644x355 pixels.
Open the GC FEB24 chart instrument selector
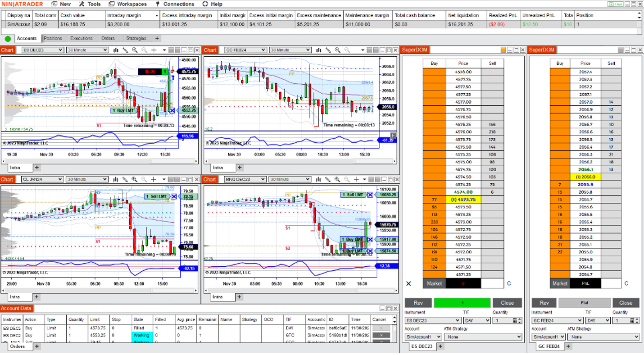point(245,50)
